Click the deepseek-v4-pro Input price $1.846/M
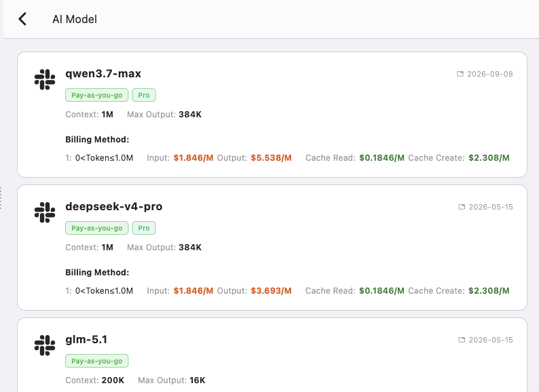The height and width of the screenshot is (392, 539). [x=193, y=291]
